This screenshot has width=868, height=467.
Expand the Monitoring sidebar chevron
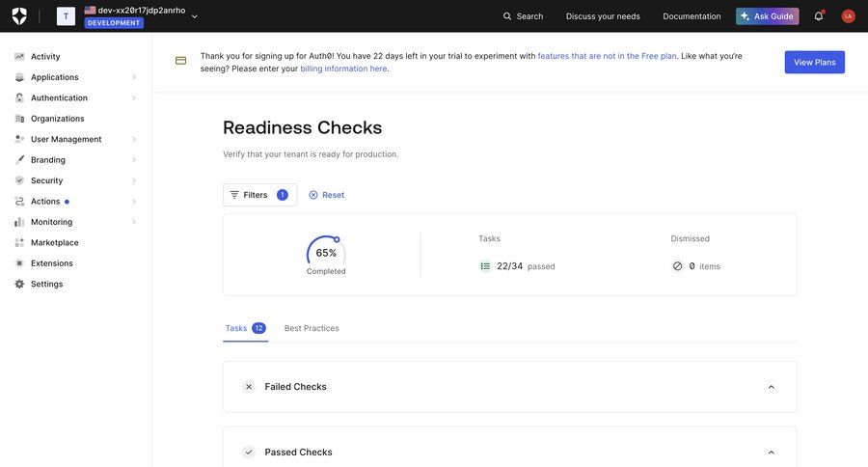point(134,222)
